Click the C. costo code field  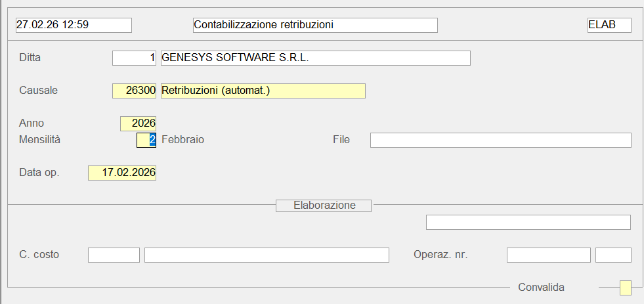click(x=114, y=255)
